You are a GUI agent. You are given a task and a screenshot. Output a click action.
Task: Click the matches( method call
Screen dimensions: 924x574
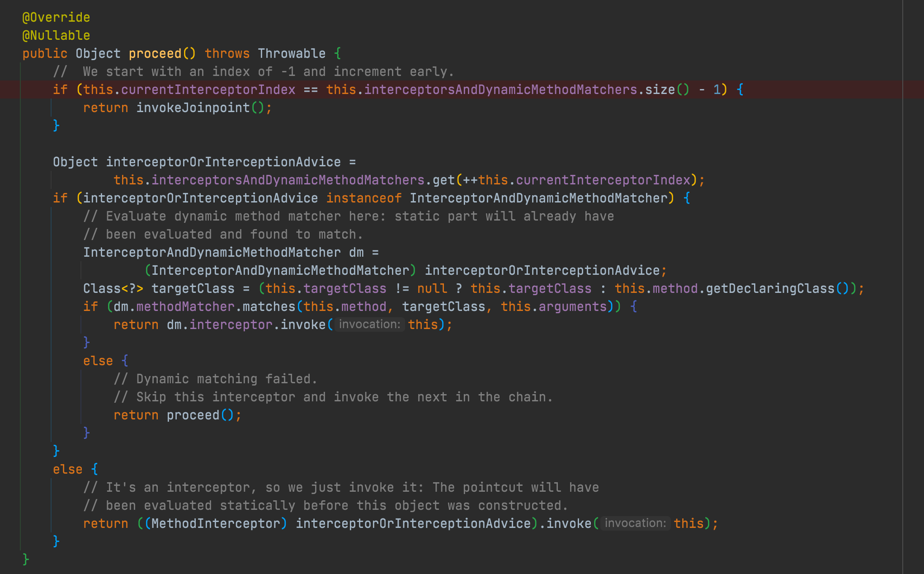[x=269, y=307]
